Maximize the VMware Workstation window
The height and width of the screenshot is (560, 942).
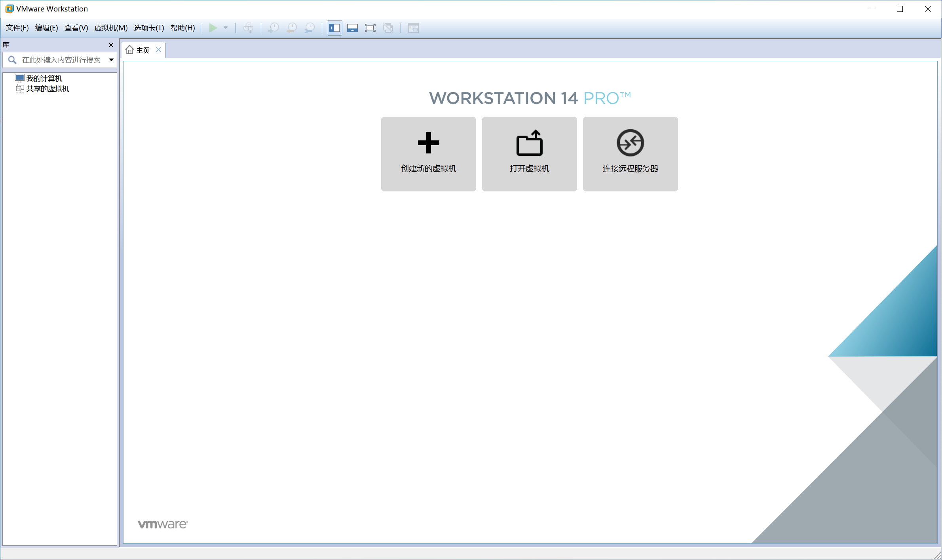(900, 9)
